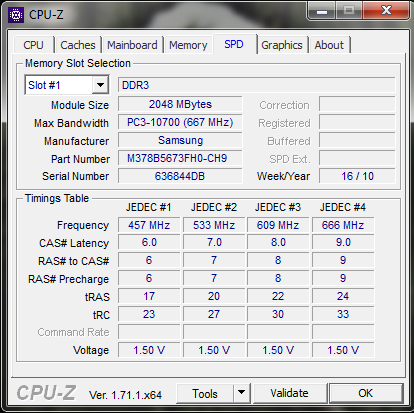Open the Tools dropdown arrow
Screen dimensions: 414x413
coord(241,393)
